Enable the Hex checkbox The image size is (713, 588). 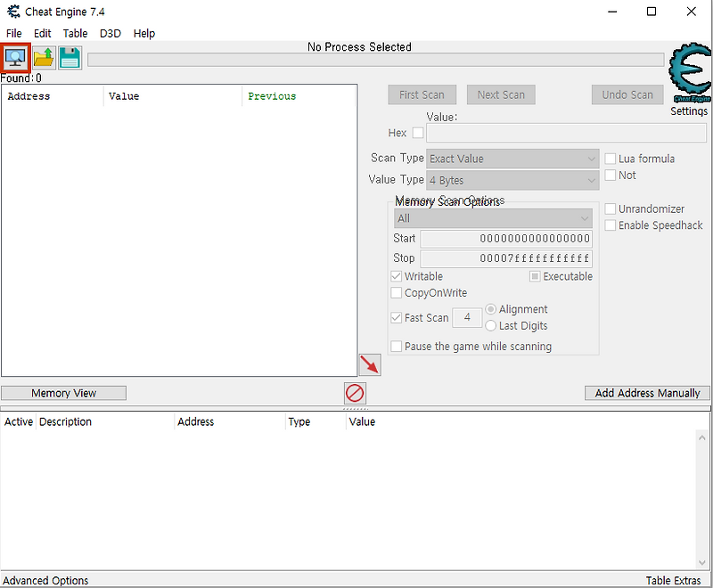coord(417,132)
